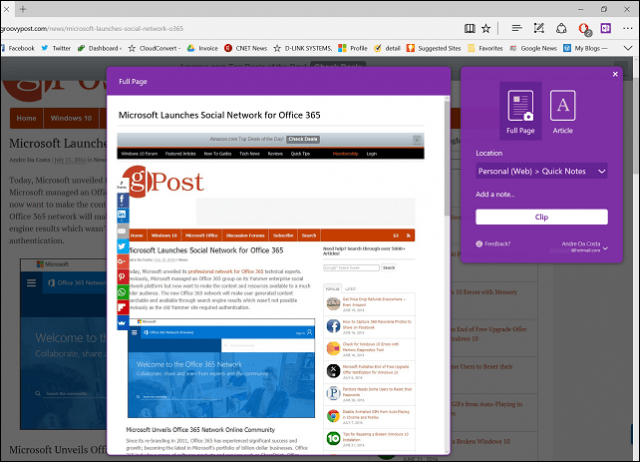Viewport: 640px width, 462px height.
Task: Open Suggested Sites bookmark
Action: 433,48
